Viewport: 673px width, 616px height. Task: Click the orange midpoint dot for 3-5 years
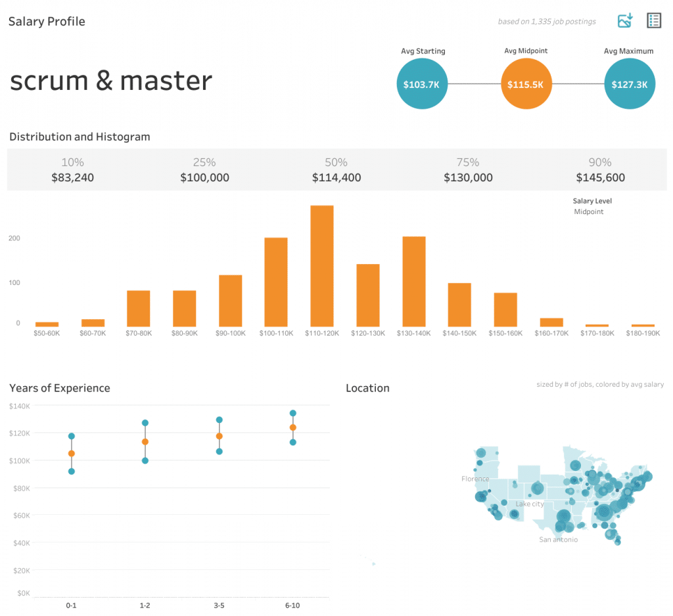220,436
